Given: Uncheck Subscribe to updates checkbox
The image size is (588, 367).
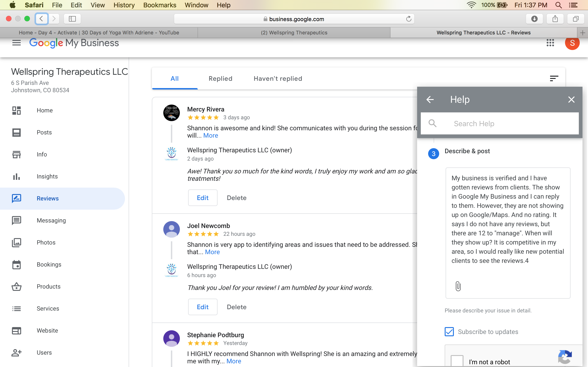Looking at the screenshot, I should [449, 332].
